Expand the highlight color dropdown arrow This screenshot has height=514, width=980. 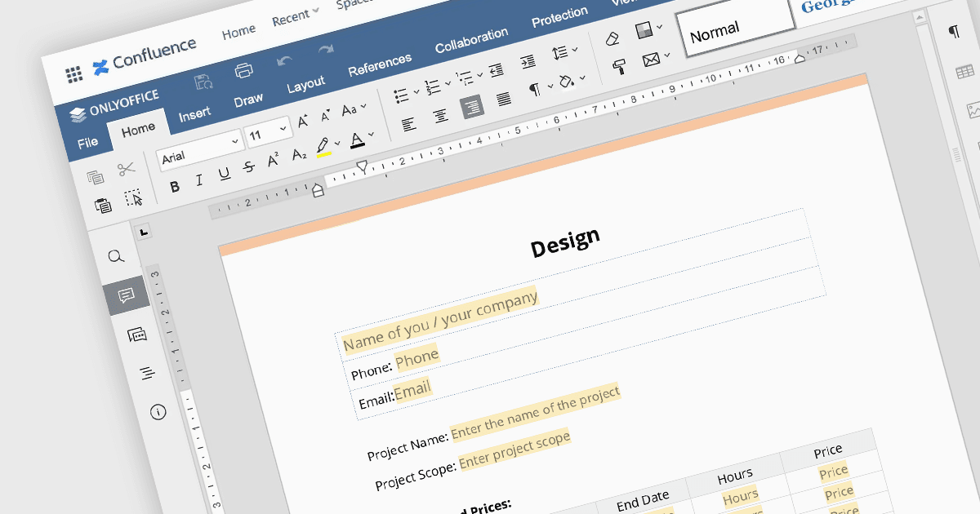338,142
